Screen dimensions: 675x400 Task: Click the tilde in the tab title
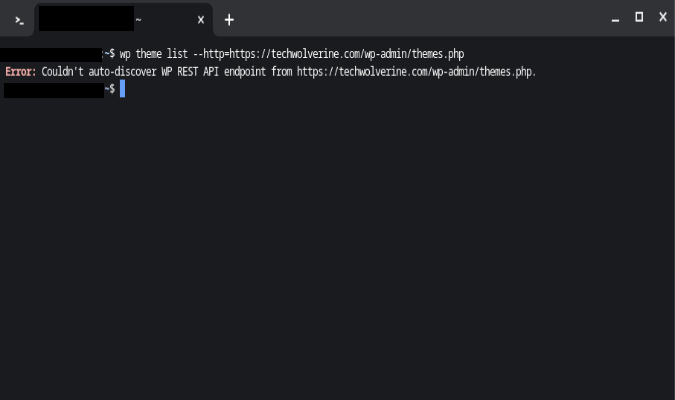138,20
